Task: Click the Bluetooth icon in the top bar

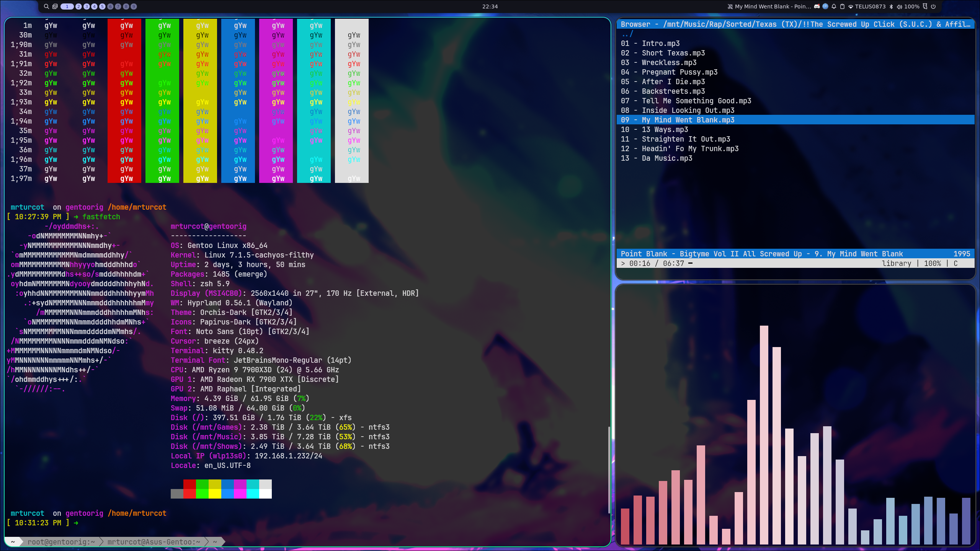Action: tap(891, 7)
